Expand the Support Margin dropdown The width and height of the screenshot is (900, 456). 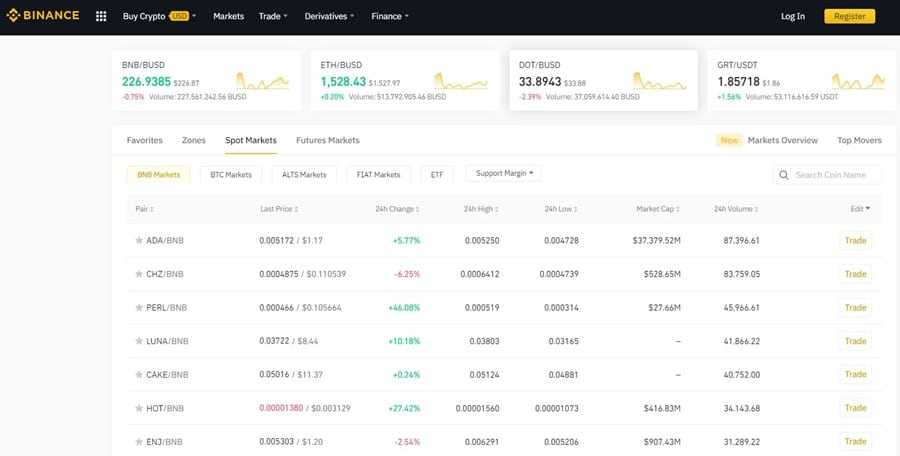pos(503,174)
